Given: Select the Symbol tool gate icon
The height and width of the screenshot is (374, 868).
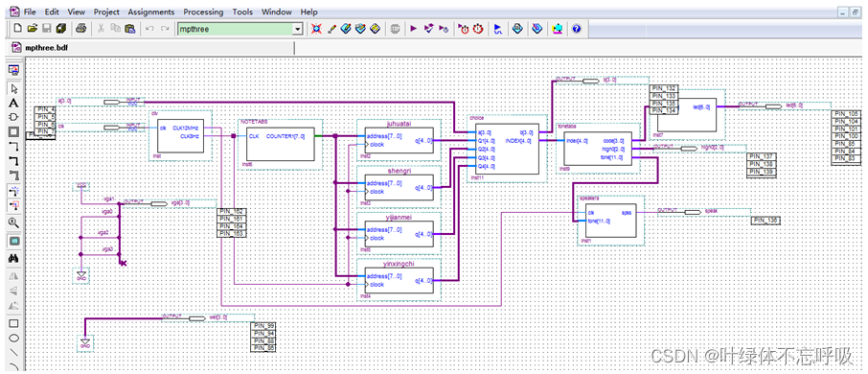Looking at the screenshot, I should click(x=14, y=117).
